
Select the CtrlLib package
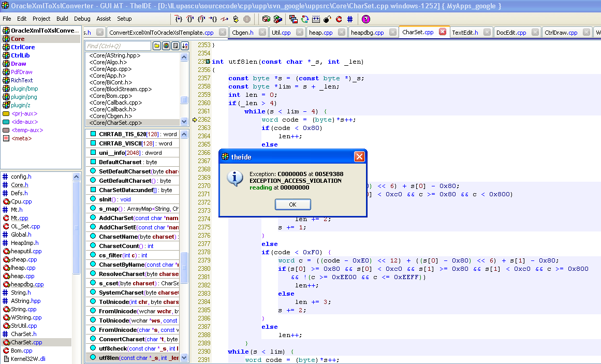(x=20, y=55)
